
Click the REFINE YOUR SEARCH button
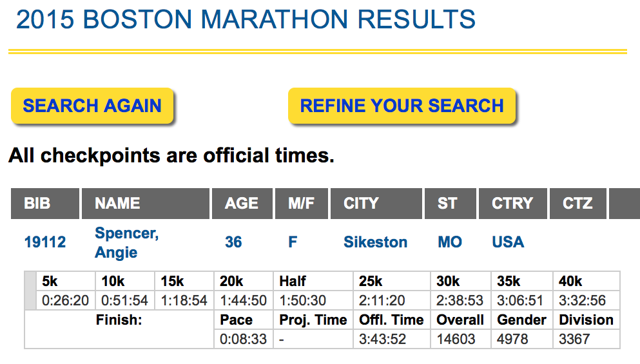[402, 106]
